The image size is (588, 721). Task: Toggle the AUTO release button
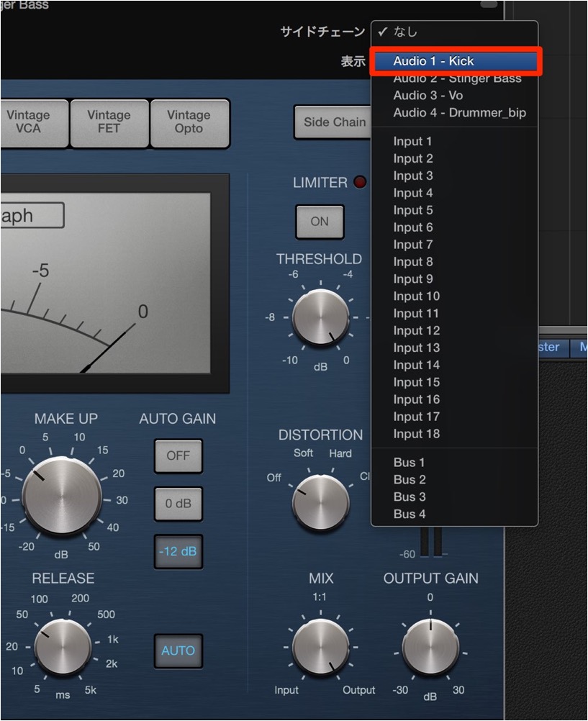click(178, 650)
